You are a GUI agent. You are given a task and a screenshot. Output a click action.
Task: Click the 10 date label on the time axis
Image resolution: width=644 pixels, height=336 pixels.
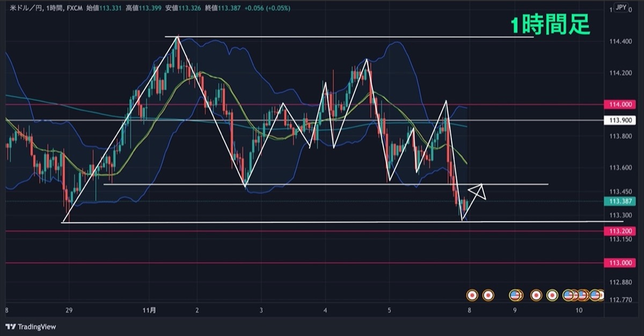[x=579, y=310]
